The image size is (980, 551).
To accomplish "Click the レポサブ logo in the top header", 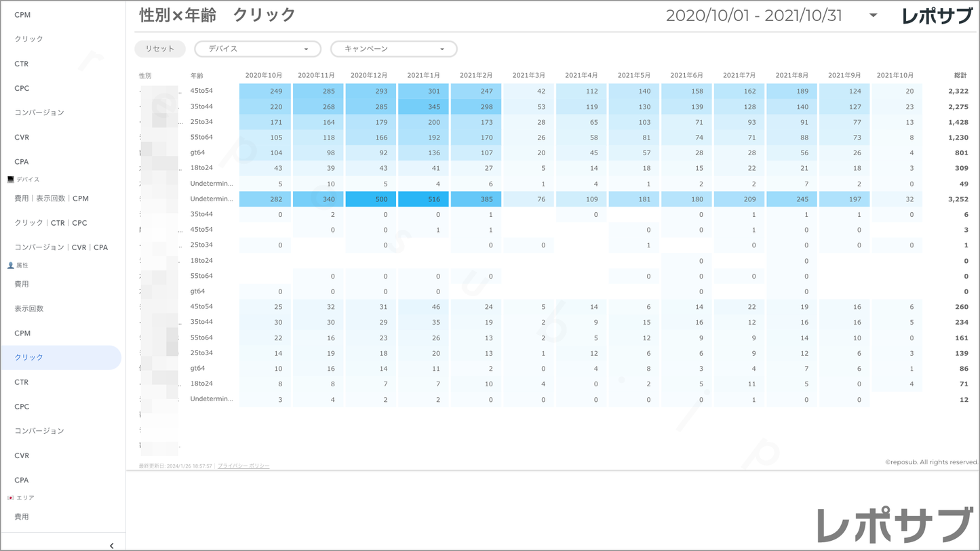I will [937, 16].
